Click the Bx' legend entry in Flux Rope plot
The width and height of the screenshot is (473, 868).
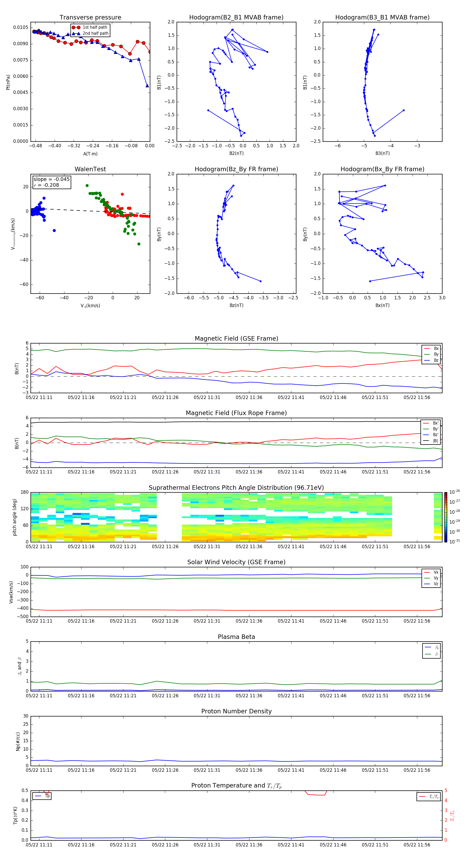point(431,423)
